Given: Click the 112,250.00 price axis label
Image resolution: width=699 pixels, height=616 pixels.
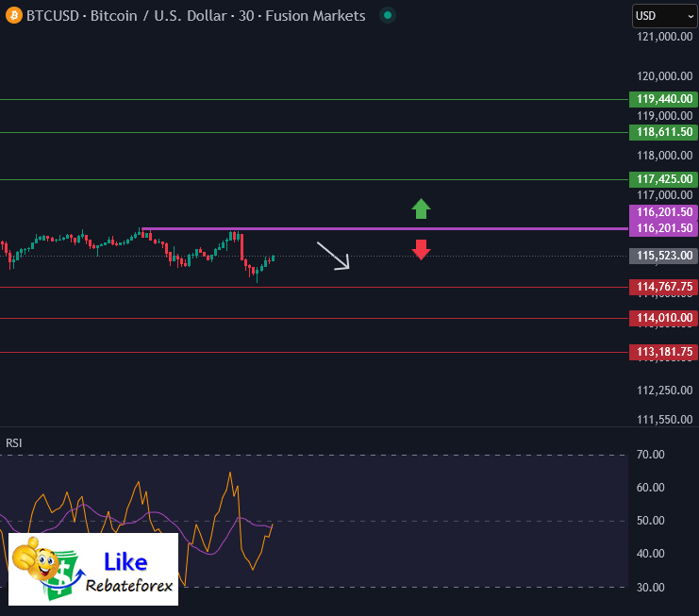Looking at the screenshot, I should point(665,391).
